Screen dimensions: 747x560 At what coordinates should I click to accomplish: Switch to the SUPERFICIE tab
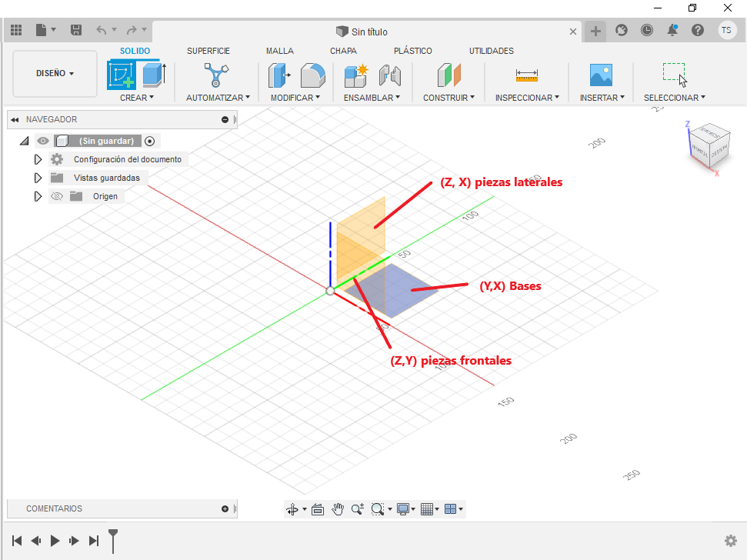click(208, 51)
